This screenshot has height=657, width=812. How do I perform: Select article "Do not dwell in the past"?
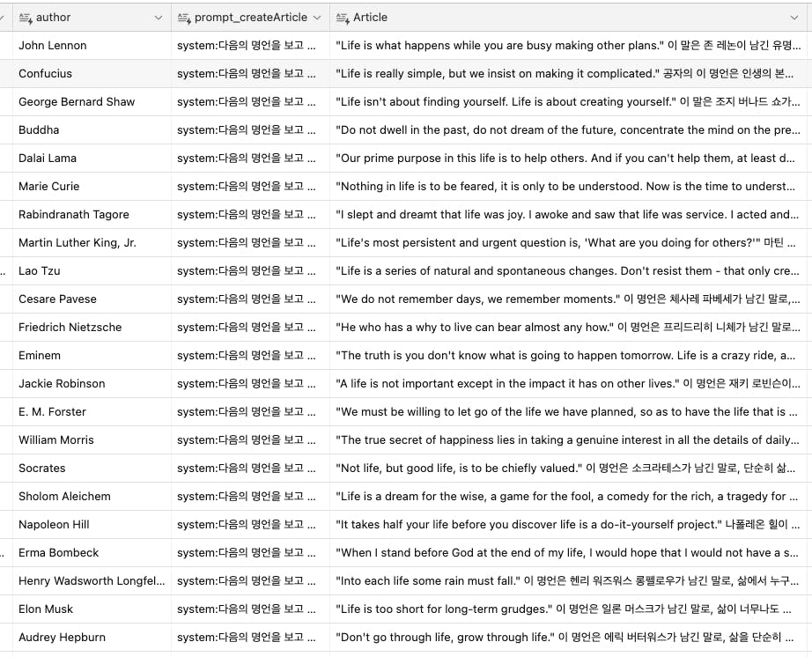tap(570, 130)
